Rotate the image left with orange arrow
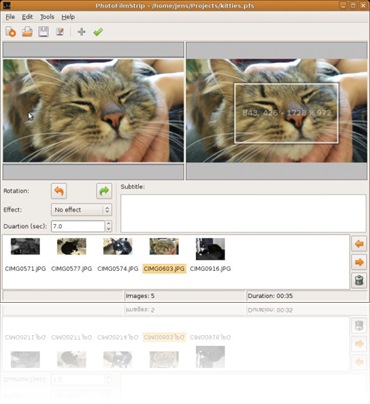370x404 pixels. 59,191
